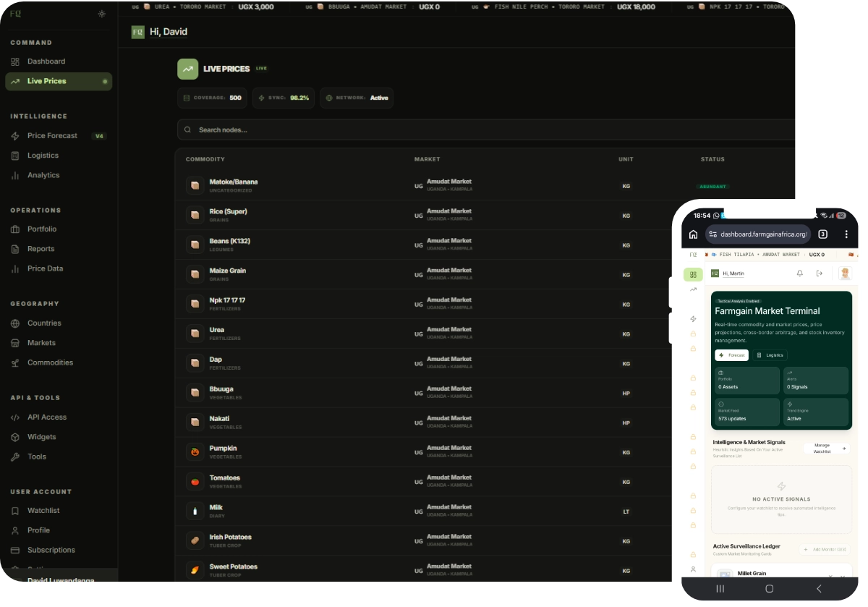Click the Network Active stat chip
868x607 pixels.
pyautogui.click(x=357, y=98)
